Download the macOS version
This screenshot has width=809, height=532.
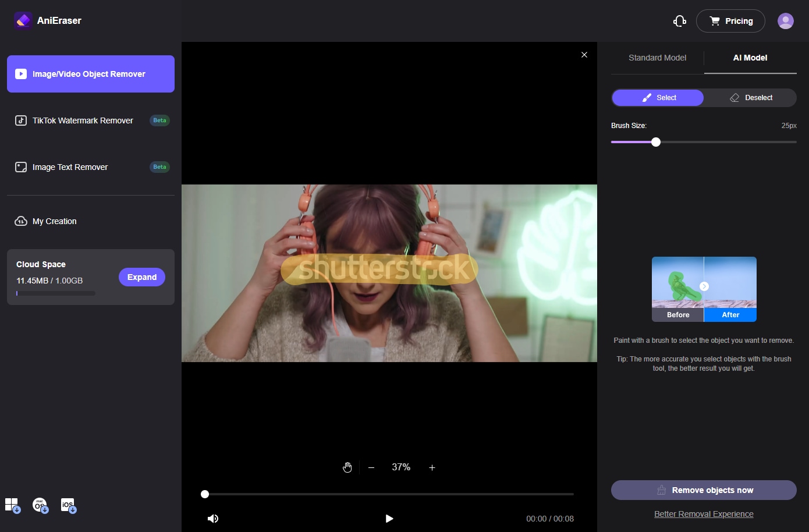click(40, 505)
